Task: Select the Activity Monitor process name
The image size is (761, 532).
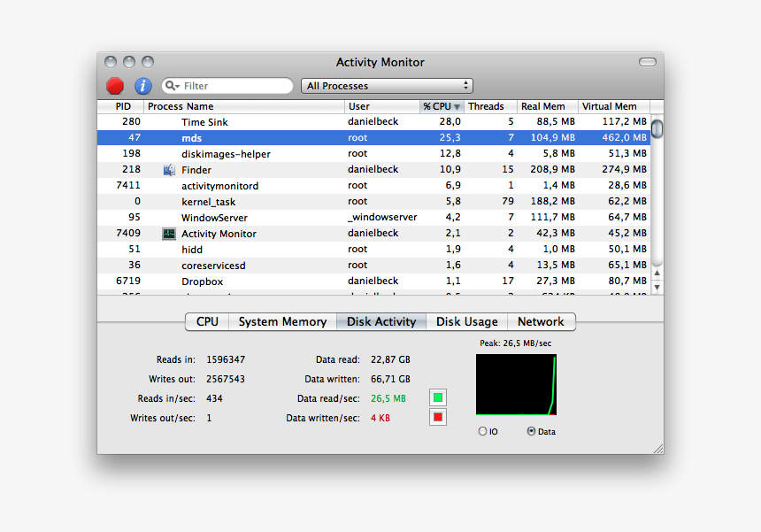Action: click(x=219, y=234)
